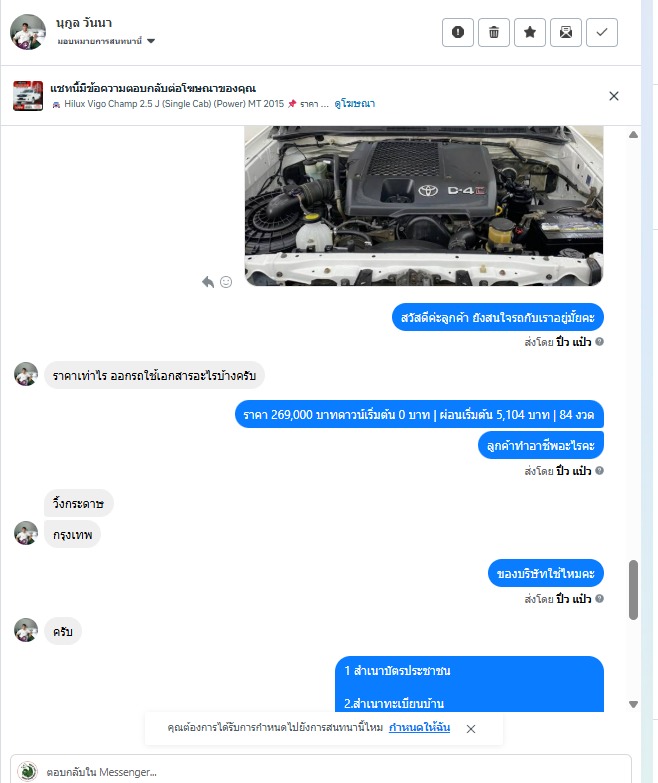Star this conversation as follow-up
The height and width of the screenshot is (783, 658).
[530, 32]
